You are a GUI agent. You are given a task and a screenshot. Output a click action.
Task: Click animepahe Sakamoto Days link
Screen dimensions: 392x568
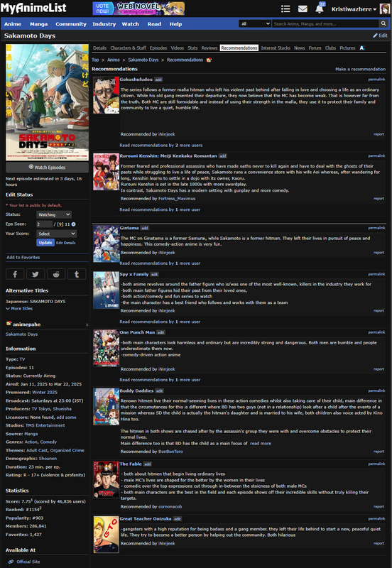pos(21,334)
